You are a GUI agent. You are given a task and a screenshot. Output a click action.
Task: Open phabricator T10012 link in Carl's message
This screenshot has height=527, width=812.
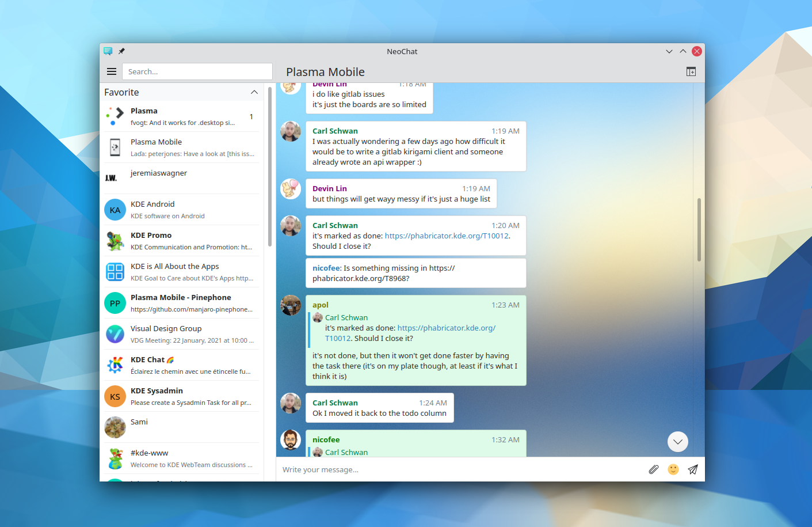coord(446,236)
